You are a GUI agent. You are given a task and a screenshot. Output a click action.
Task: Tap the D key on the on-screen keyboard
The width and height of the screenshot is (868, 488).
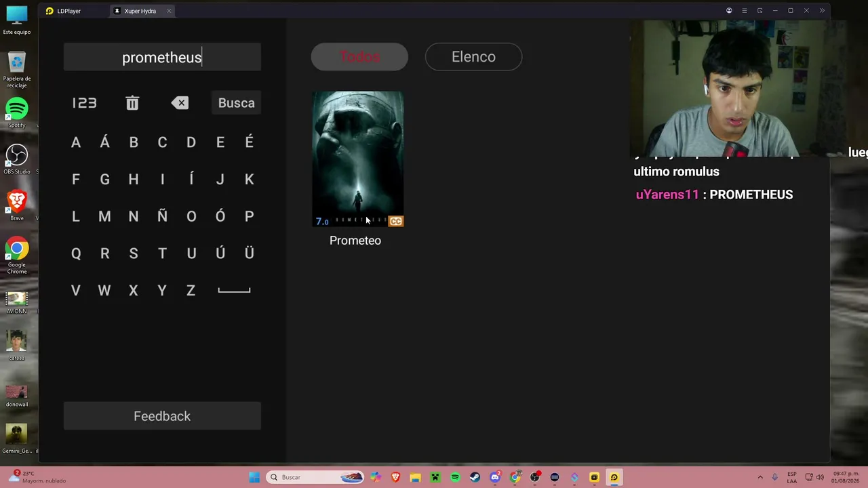coord(191,142)
